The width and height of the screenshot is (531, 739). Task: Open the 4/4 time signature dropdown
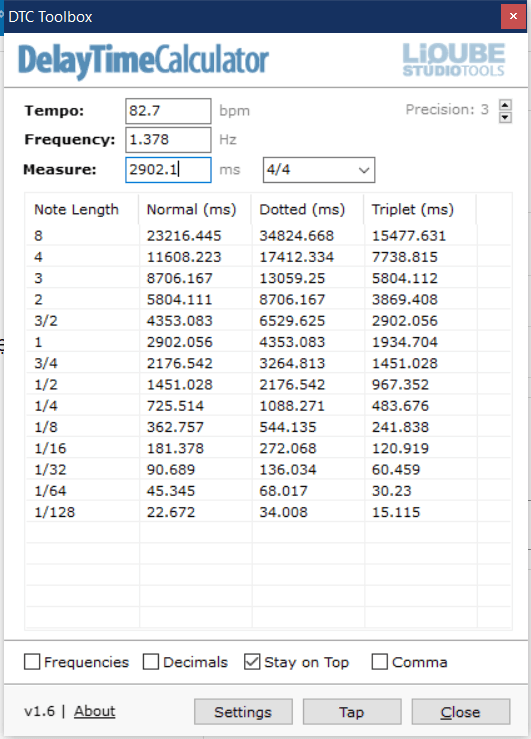(319, 170)
